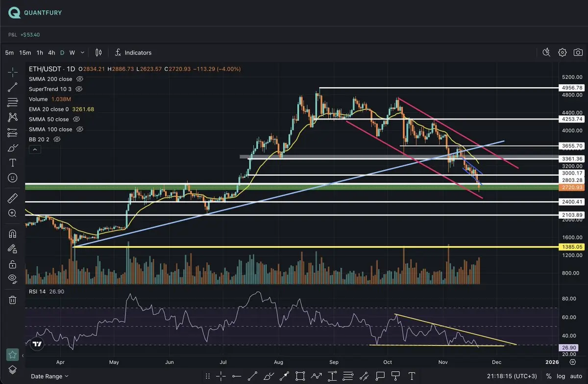Select the 5m timeframe
This screenshot has width=588, height=384.
[x=9, y=52]
